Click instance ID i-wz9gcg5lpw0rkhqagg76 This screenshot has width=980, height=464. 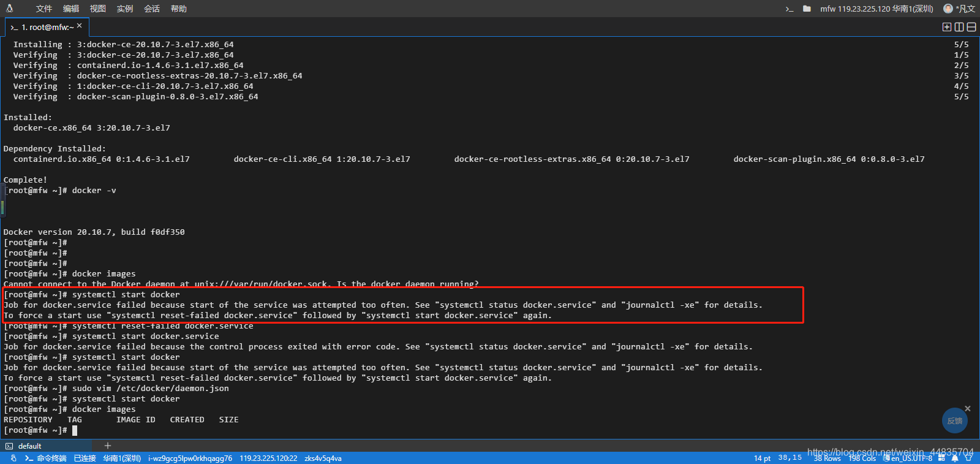coord(190,458)
